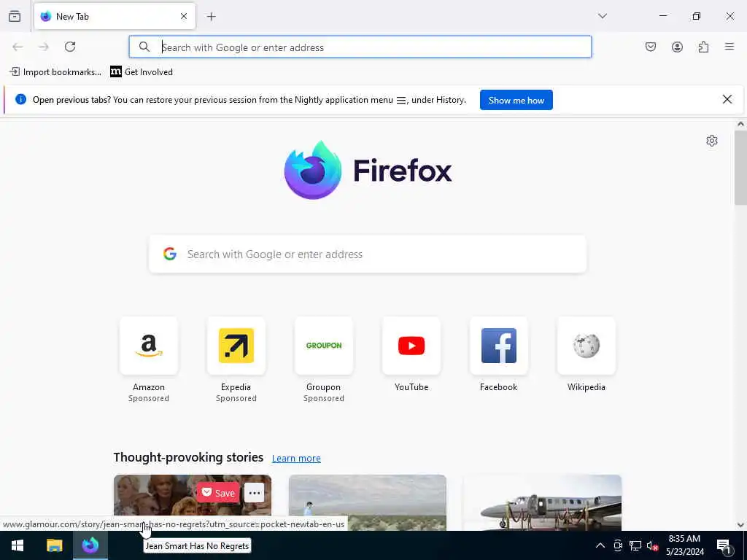747x560 pixels.
Task: Open the application hamburger menu
Action: click(x=729, y=47)
